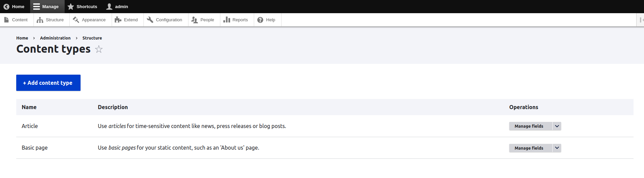Click the Description column header
The width and height of the screenshot is (644, 178).
[x=113, y=107]
